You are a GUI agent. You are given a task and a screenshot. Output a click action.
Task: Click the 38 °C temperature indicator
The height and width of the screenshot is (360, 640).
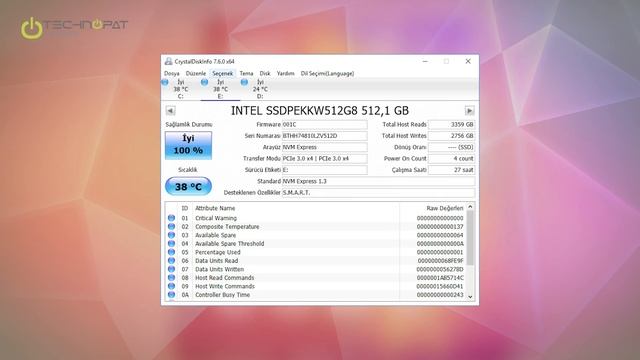188,187
